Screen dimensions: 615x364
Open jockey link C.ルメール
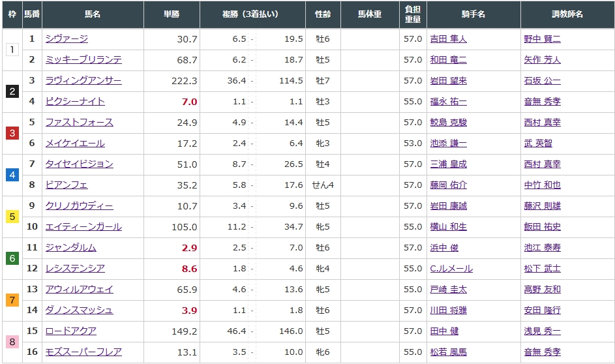[451, 269]
